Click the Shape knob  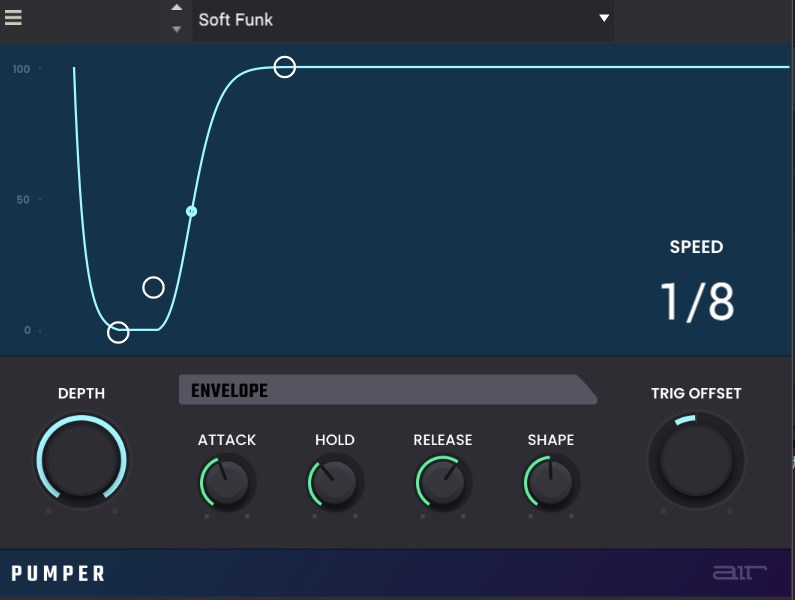pyautogui.click(x=551, y=483)
